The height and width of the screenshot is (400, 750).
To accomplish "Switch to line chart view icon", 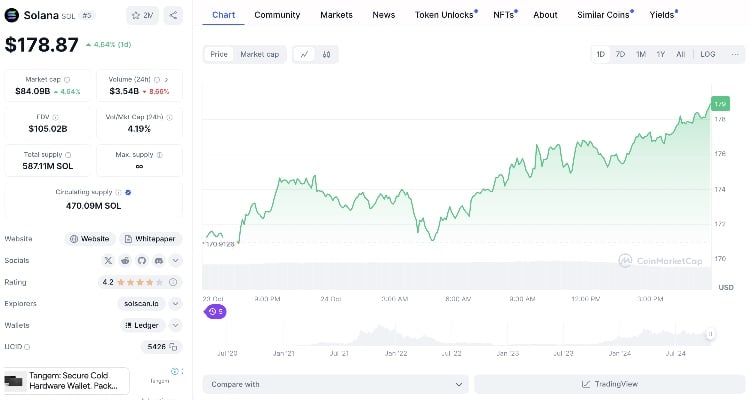I will click(x=304, y=55).
